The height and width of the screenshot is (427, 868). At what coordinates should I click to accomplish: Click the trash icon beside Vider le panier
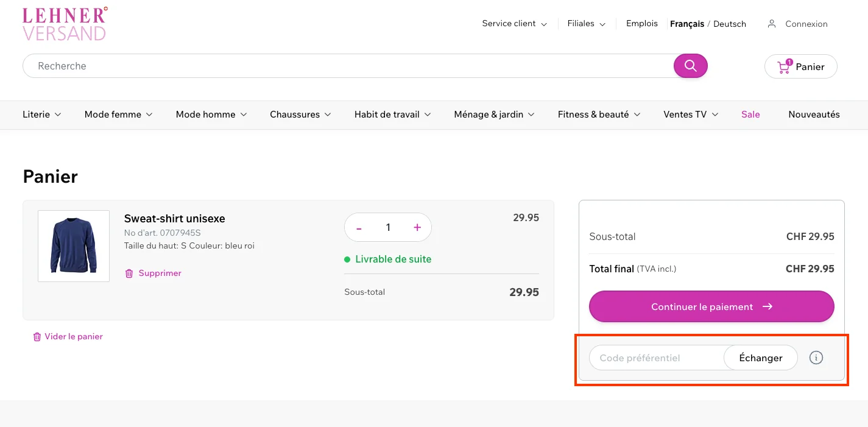[37, 336]
